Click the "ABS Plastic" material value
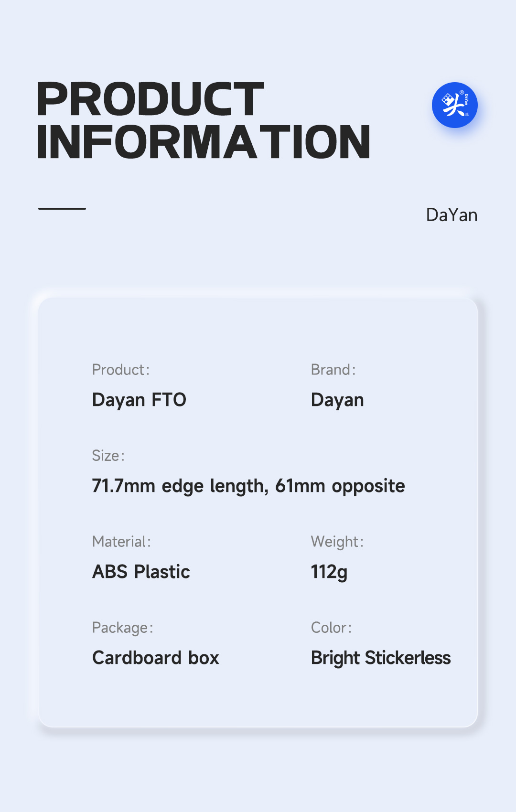 [x=141, y=572]
